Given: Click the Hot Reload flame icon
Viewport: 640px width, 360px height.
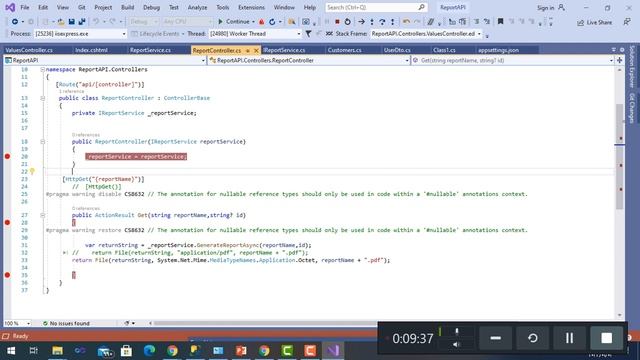Looking at the screenshot, I should 262,22.
